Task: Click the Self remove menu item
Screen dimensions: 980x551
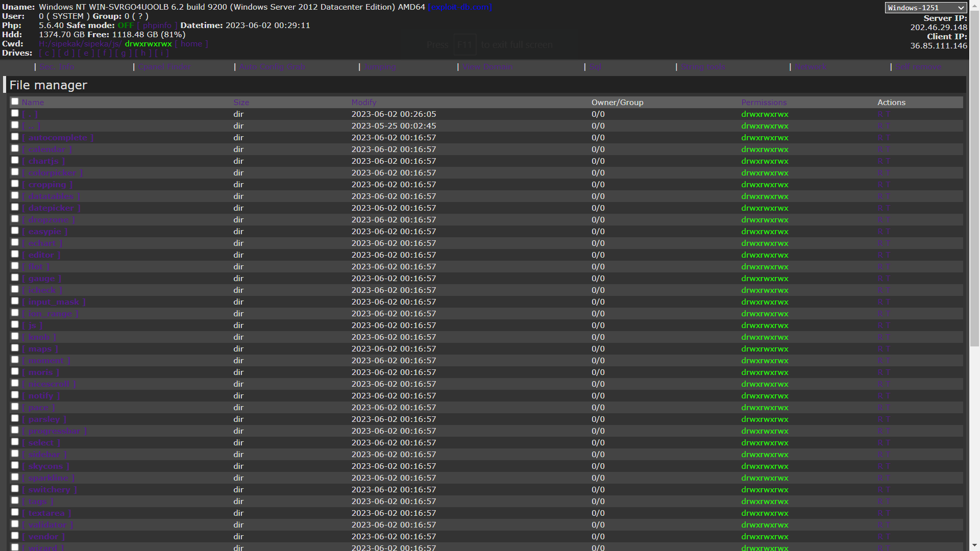Action: click(x=918, y=67)
